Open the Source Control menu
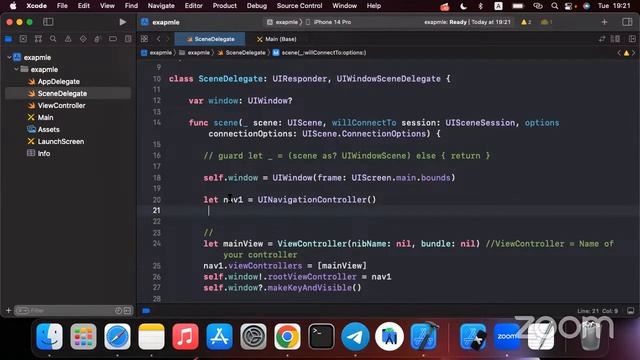This screenshot has width=640, height=360. (x=299, y=6)
